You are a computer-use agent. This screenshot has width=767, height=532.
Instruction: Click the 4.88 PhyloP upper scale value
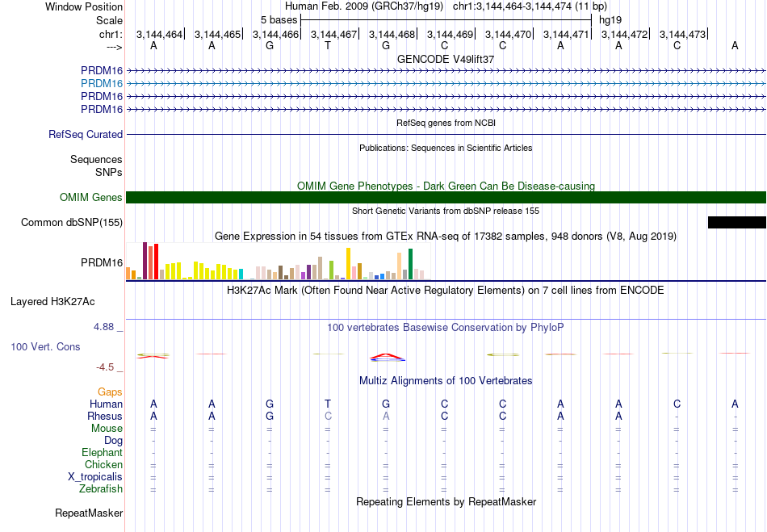tap(103, 327)
